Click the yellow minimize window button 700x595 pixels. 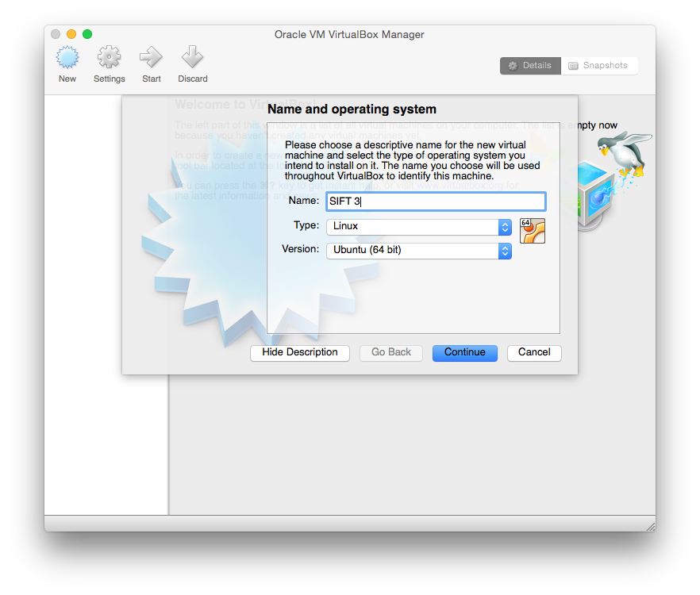71,34
